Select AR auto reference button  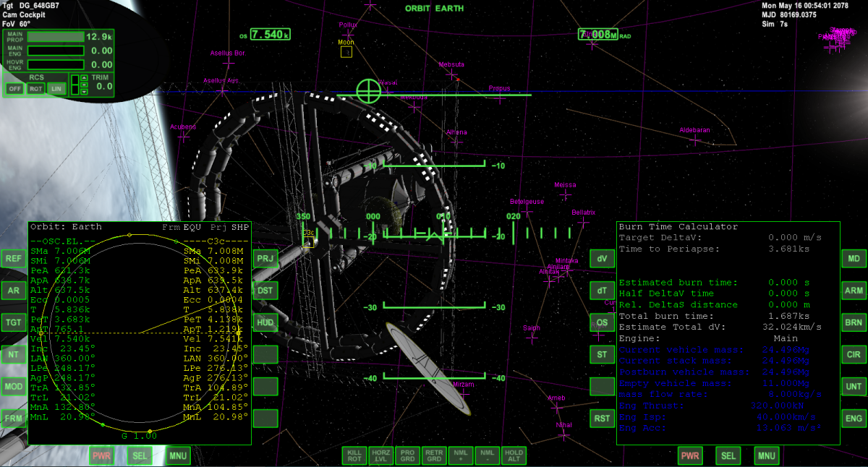point(13,291)
